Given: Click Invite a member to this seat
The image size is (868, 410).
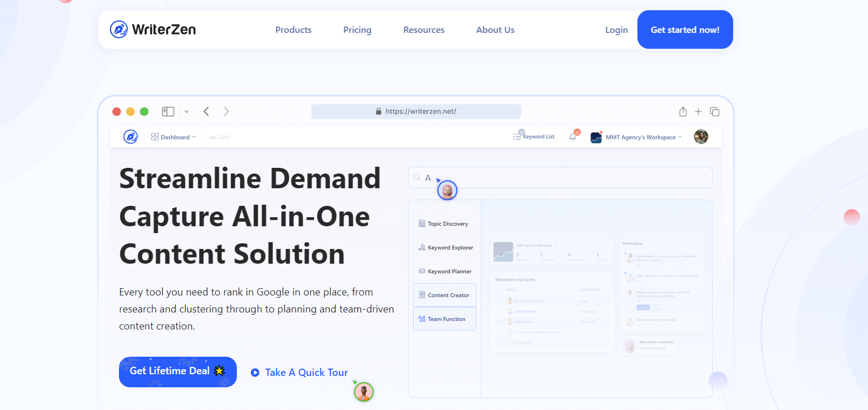Looking at the screenshot, I should pos(537,332).
